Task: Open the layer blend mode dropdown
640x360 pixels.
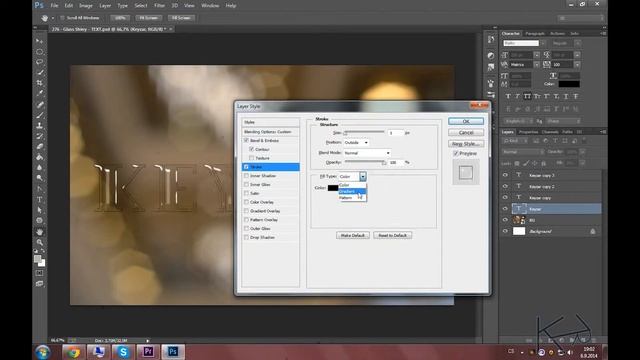Action: coord(523,152)
